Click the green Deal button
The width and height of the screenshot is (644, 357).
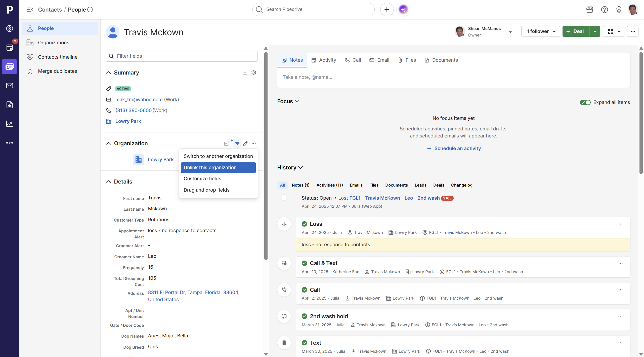[576, 31]
